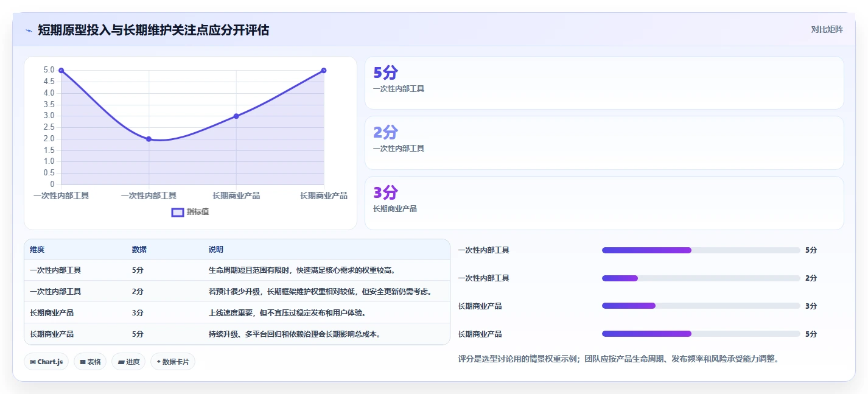This screenshot has width=868, height=394.
Task: Click the chart data point at value 2.0
Action: click(x=149, y=139)
